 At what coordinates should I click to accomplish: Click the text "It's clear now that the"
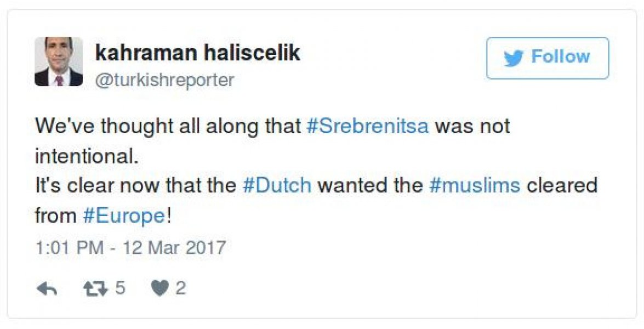click(136, 185)
